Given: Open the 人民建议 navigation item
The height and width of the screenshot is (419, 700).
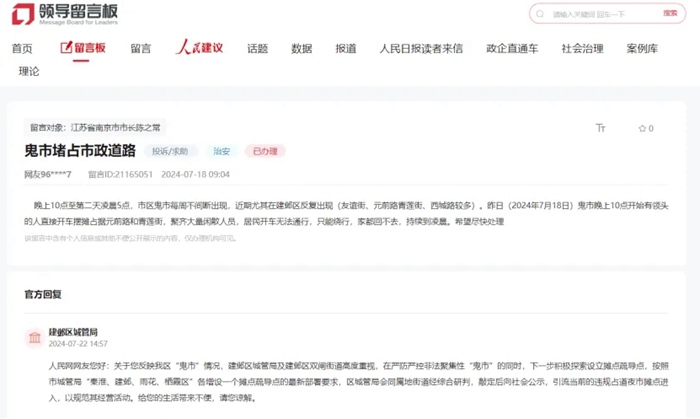Looking at the screenshot, I should click(199, 48).
